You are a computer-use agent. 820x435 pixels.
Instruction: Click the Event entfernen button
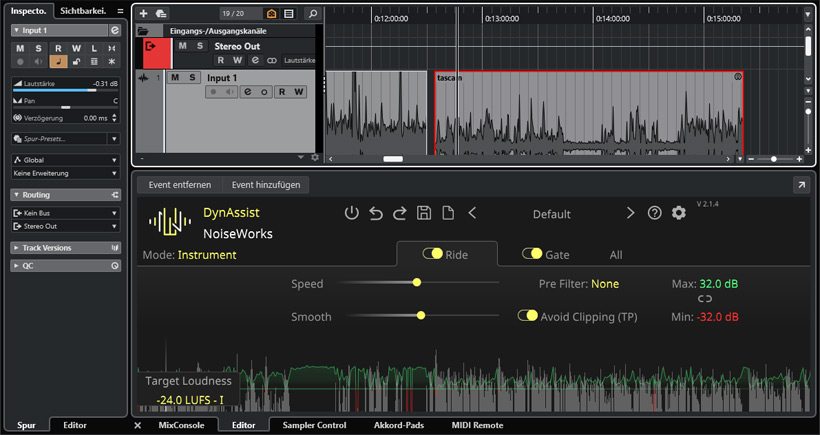click(180, 185)
